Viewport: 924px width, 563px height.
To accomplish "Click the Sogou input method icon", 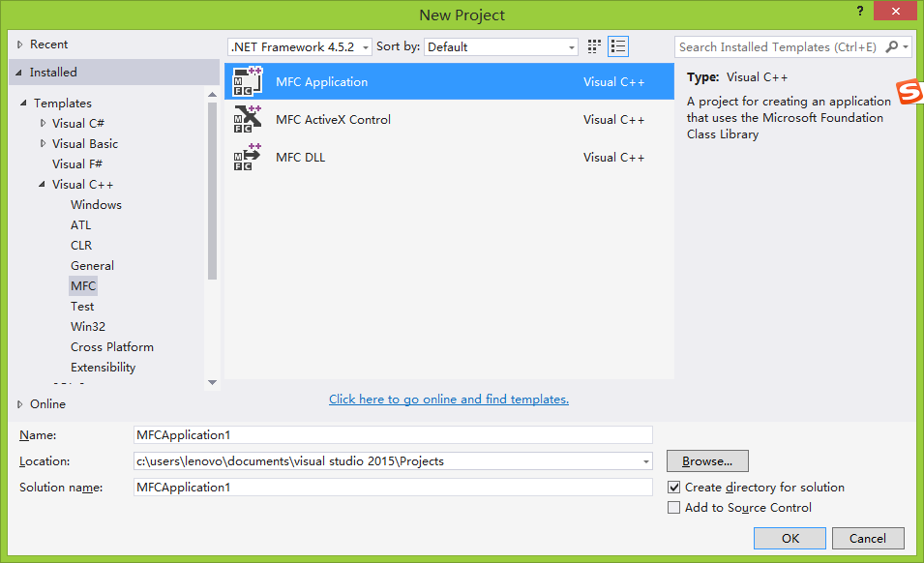I will [x=909, y=92].
